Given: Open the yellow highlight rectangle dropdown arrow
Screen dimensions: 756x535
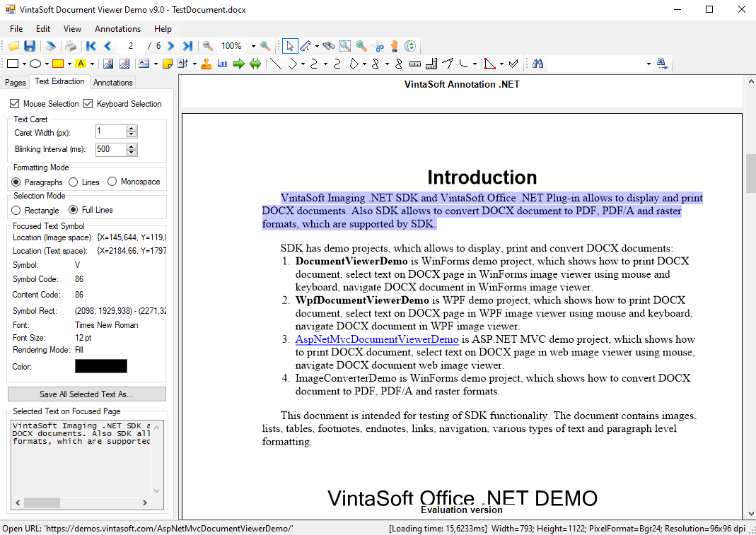Looking at the screenshot, I should click(x=69, y=64).
